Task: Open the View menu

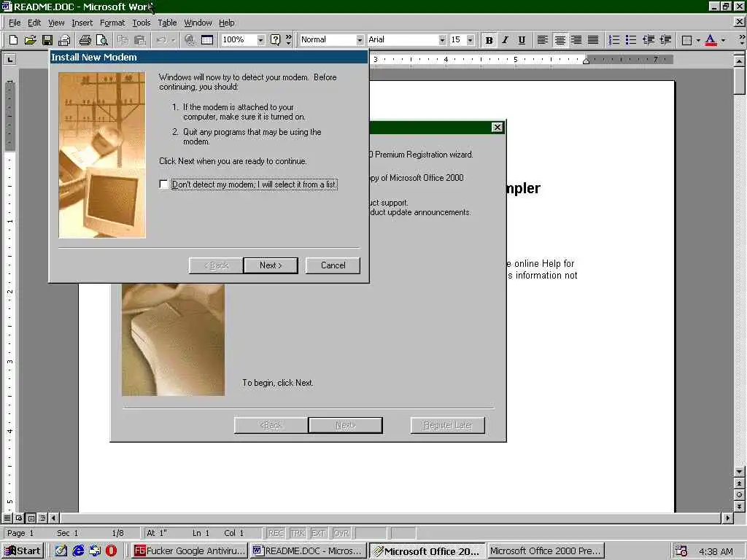Action: pos(56,23)
